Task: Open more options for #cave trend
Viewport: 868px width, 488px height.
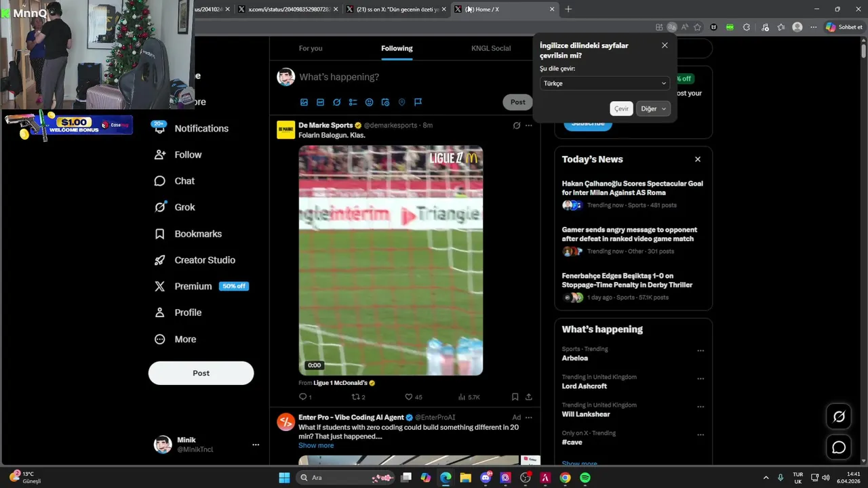Action: click(701, 435)
